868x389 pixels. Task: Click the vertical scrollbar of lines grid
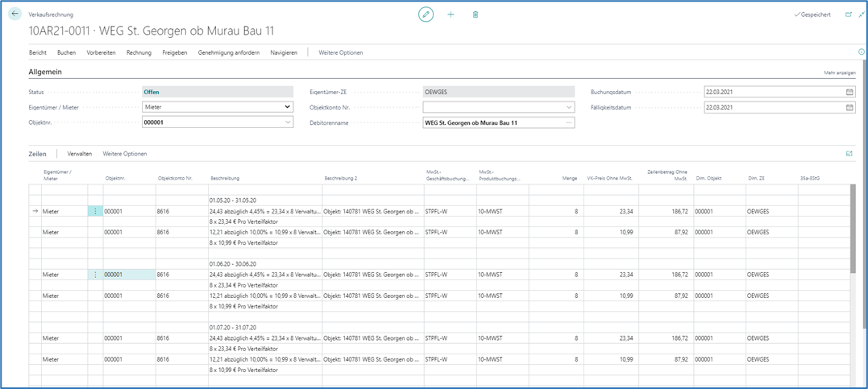[853, 230]
